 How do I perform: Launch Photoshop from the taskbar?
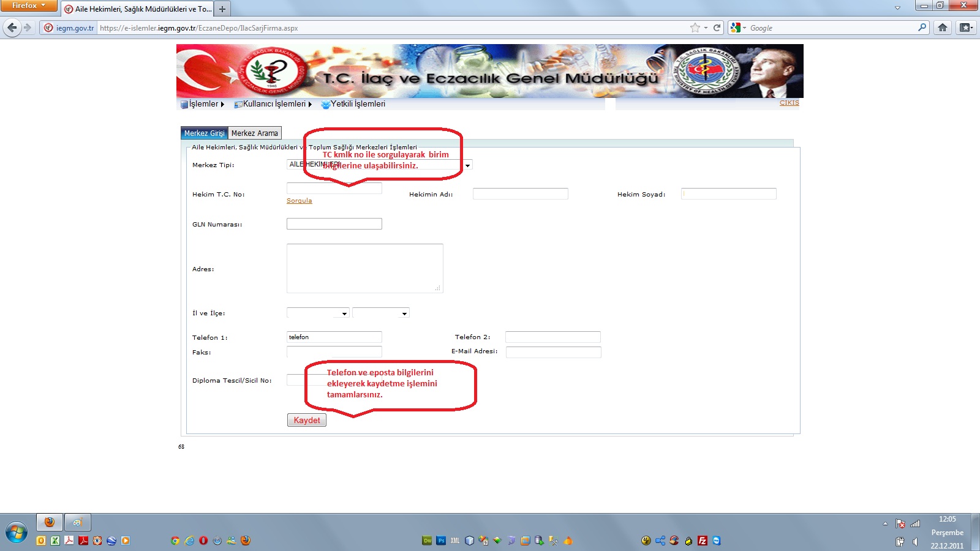pyautogui.click(x=441, y=541)
